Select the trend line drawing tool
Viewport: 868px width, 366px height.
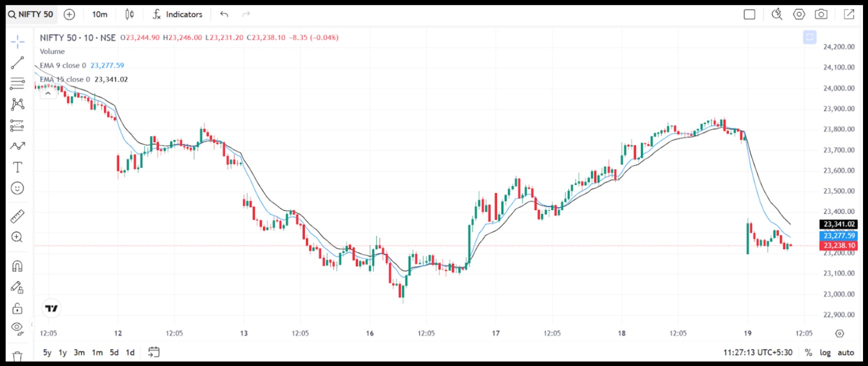(x=18, y=62)
